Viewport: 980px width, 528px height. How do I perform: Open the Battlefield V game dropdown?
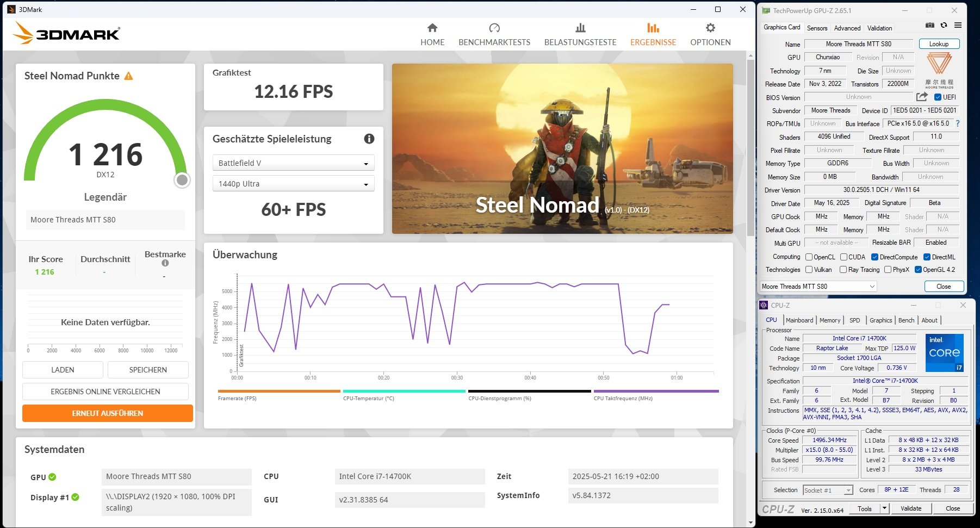point(293,163)
